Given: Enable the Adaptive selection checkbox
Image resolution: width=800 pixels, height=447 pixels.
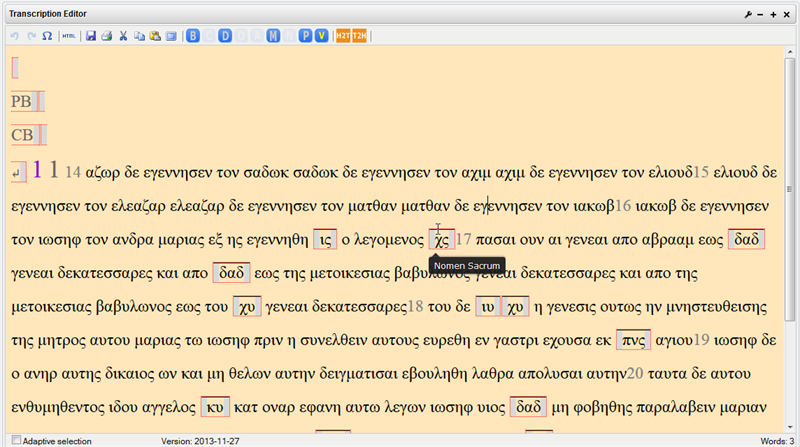Looking at the screenshot, I should [x=15, y=440].
